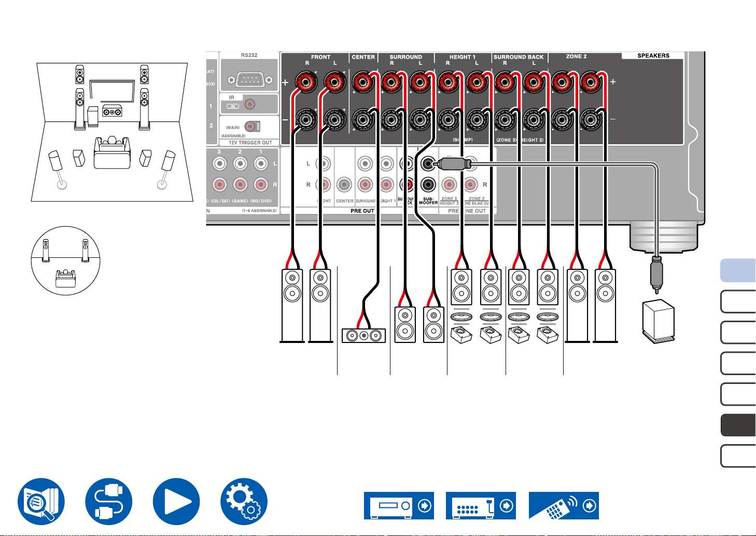Image resolution: width=756 pixels, height=536 pixels.
Task: Open the gears setup icon
Action: pyautogui.click(x=244, y=502)
